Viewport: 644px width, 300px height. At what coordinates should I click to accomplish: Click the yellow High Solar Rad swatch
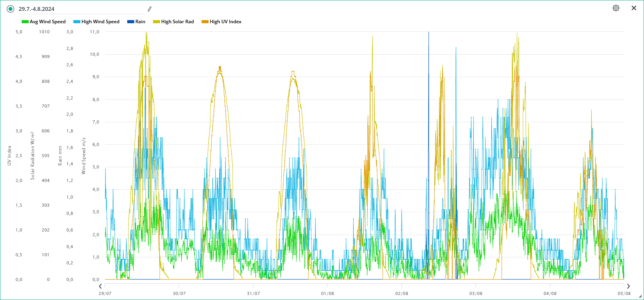tap(157, 22)
